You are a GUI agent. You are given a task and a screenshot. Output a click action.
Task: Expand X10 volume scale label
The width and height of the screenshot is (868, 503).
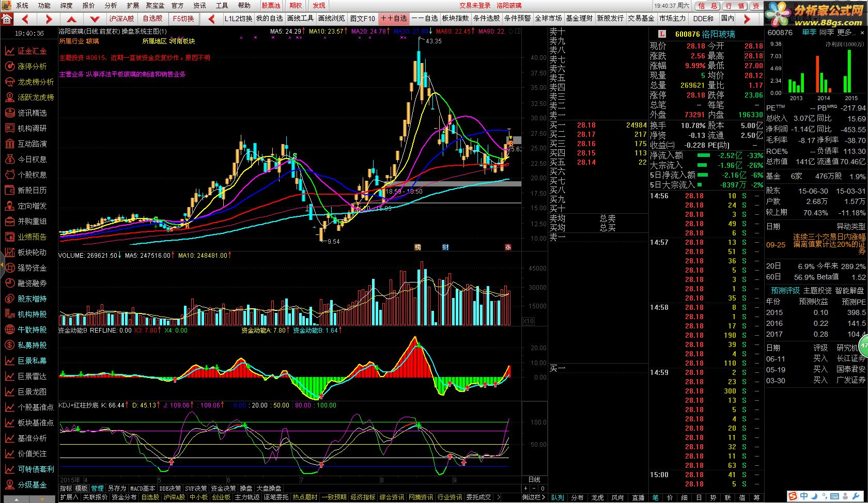point(528,321)
